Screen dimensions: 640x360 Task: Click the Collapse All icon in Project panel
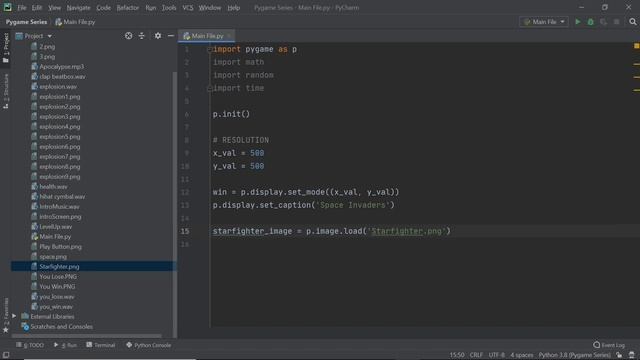click(142, 36)
